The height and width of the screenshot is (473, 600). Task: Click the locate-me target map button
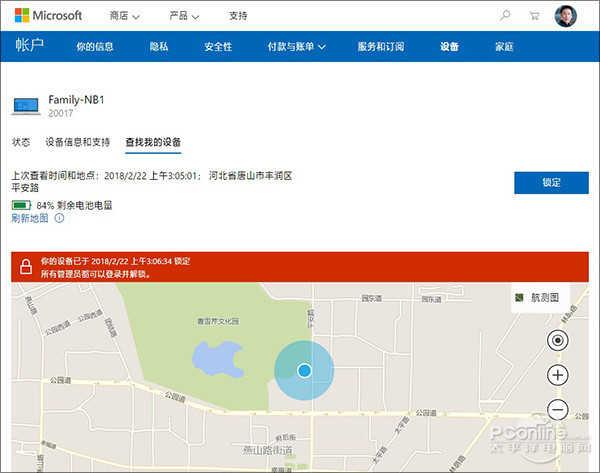point(558,340)
